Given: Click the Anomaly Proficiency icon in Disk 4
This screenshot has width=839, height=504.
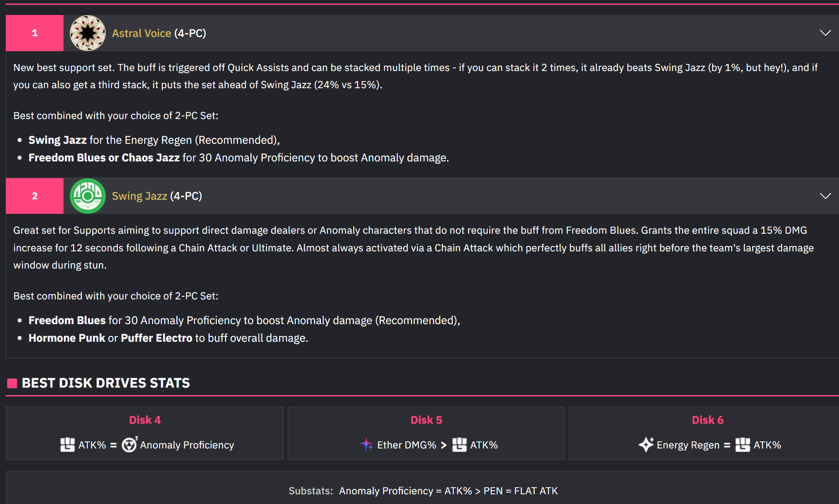Looking at the screenshot, I should 130,445.
